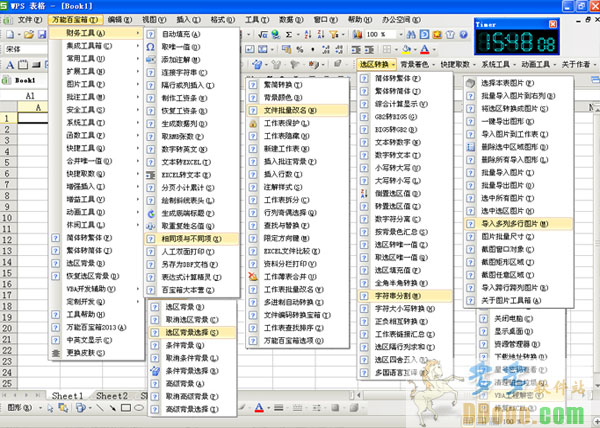Choose 字符串分割 menu entry

pyautogui.click(x=405, y=296)
